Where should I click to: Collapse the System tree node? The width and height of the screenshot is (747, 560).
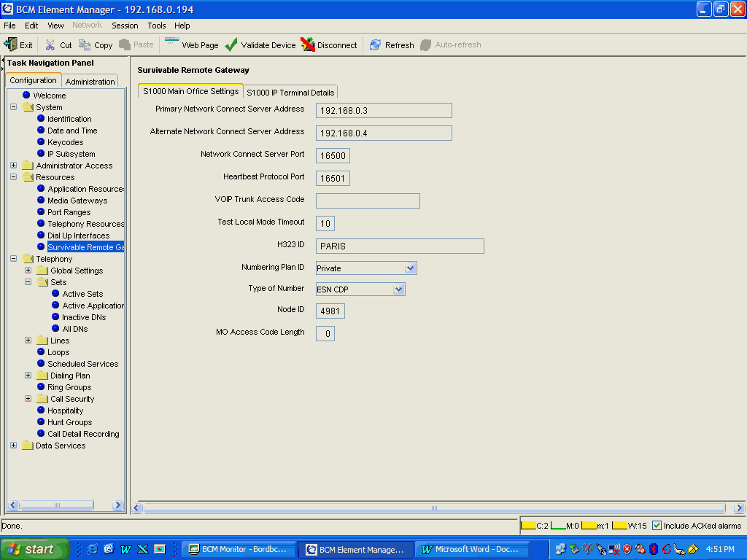click(13, 107)
